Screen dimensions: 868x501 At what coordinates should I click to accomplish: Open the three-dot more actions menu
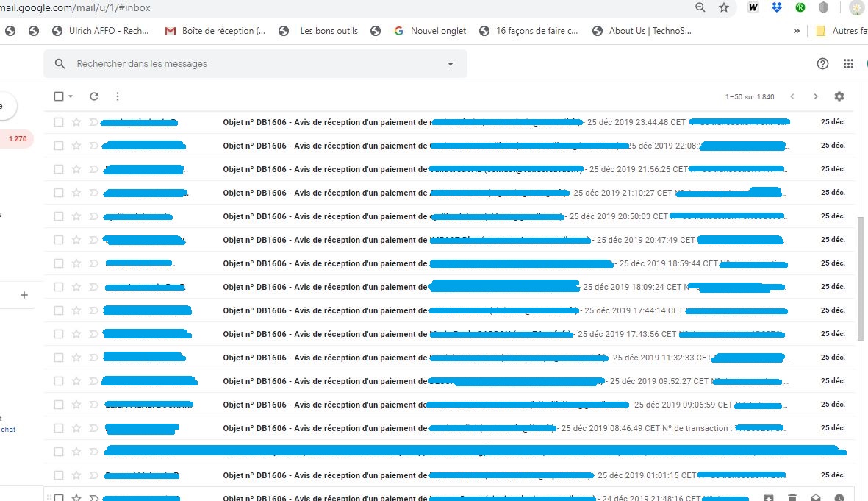click(118, 96)
